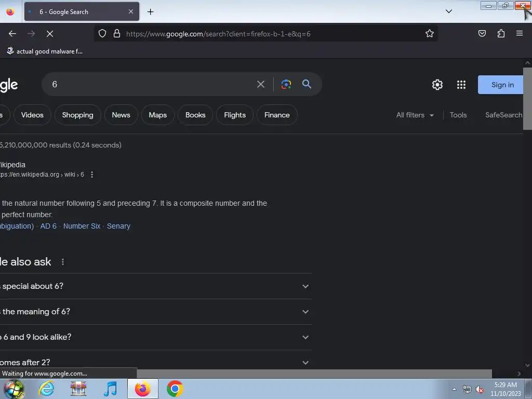Open the SafeSearch setting
Screen dimensions: 532x399
click(504, 115)
